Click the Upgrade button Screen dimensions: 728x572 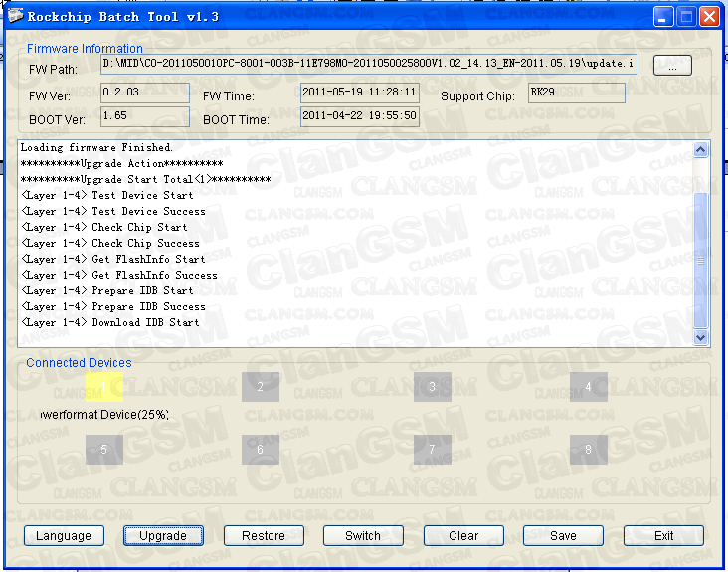pyautogui.click(x=163, y=535)
